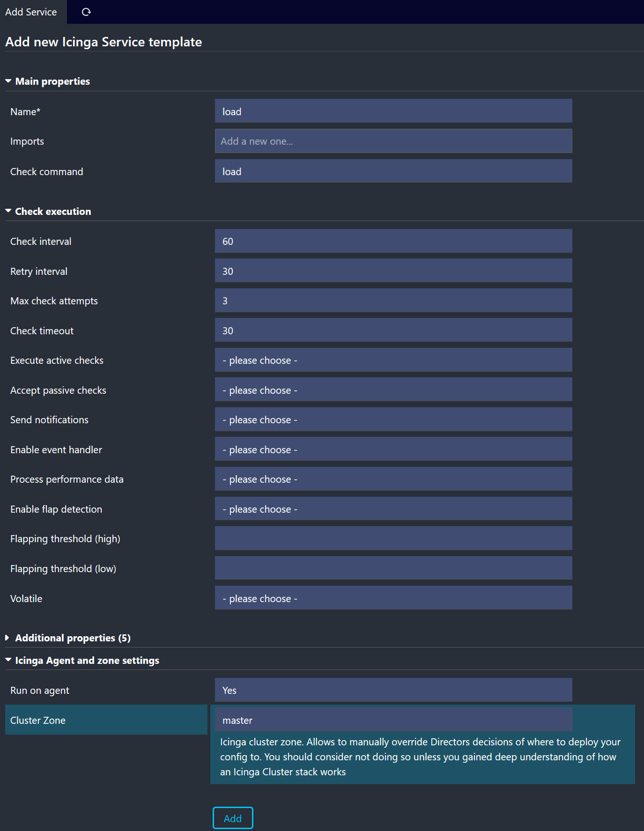
Task: Click the refresh icon next to Add Service tab
Action: click(86, 12)
